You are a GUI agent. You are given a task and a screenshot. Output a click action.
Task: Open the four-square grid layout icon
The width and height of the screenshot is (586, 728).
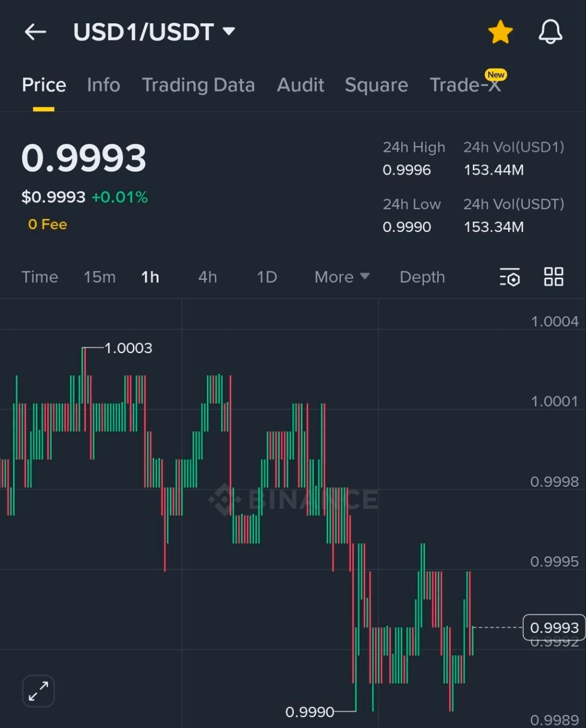click(x=554, y=277)
